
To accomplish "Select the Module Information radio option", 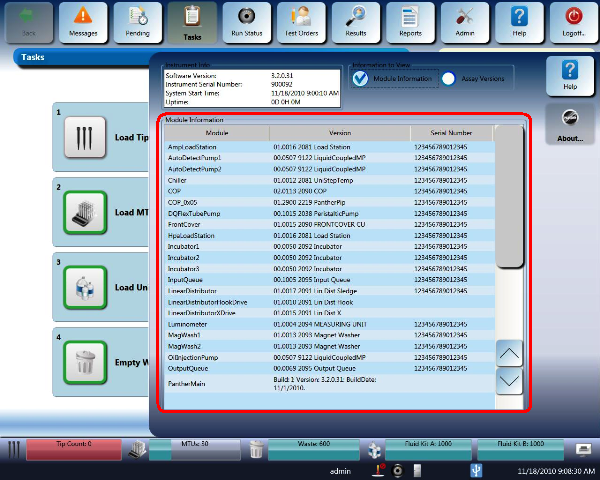I will click(361, 79).
